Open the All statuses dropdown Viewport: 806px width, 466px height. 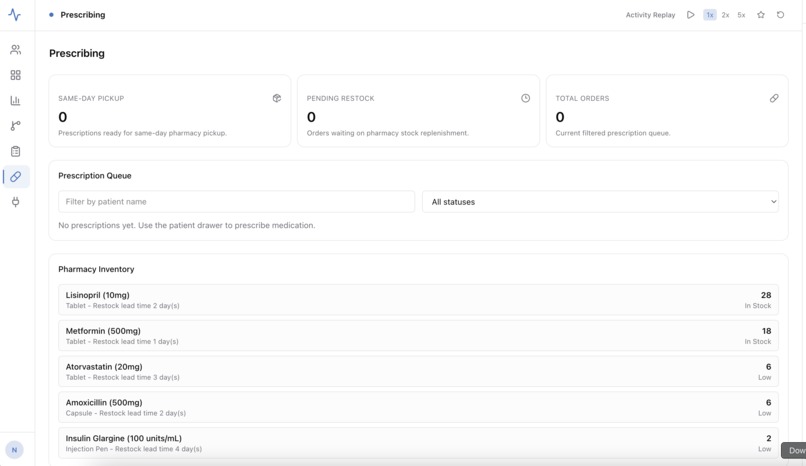click(x=600, y=201)
